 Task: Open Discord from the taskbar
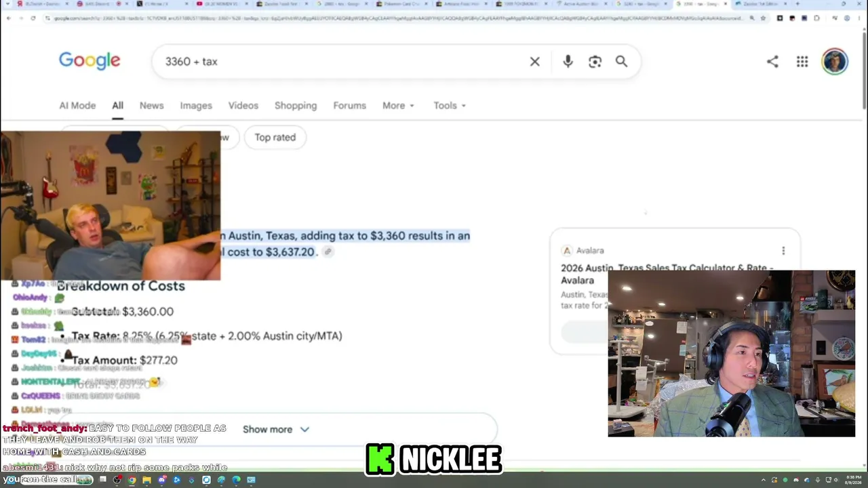pos(161,480)
